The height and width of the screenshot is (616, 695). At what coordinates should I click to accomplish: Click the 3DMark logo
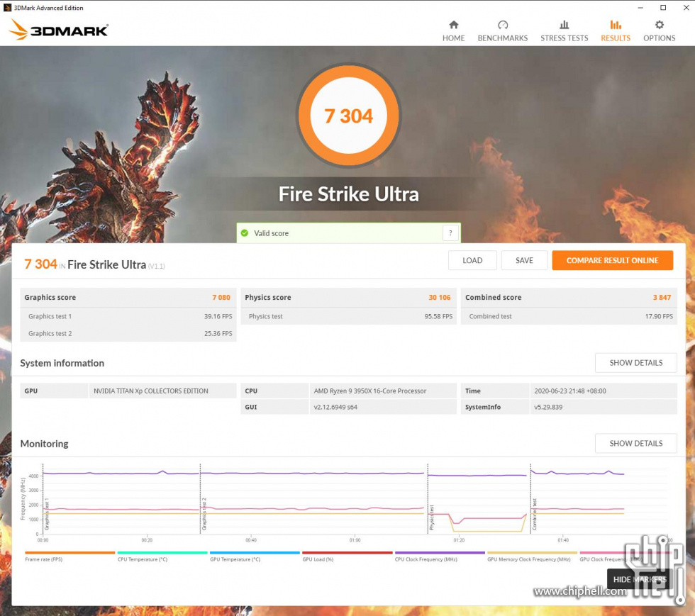click(x=58, y=30)
